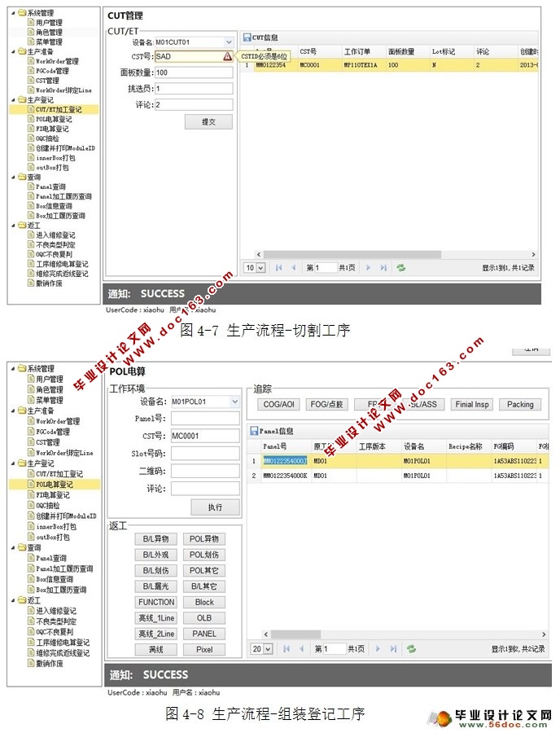Collapse 生产登记 node in CUT管理 screen tree
Viewport: 560px width, 733px height.
pyautogui.click(x=13, y=100)
